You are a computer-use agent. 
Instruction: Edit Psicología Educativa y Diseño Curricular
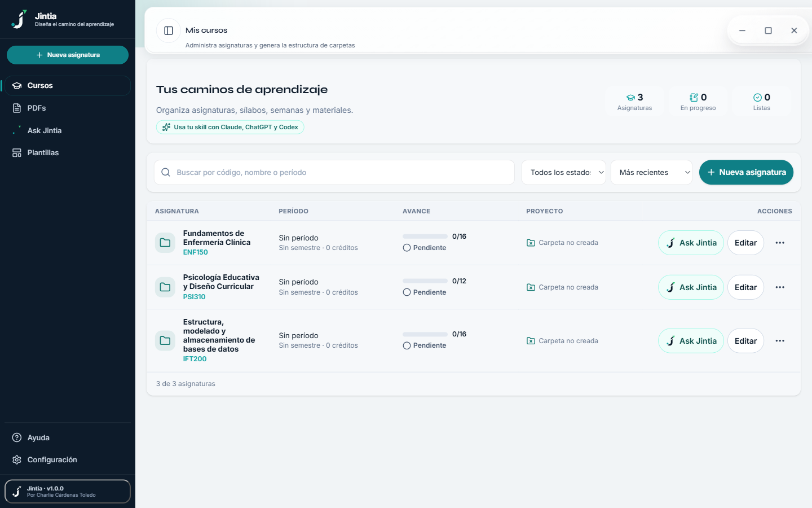[745, 287]
